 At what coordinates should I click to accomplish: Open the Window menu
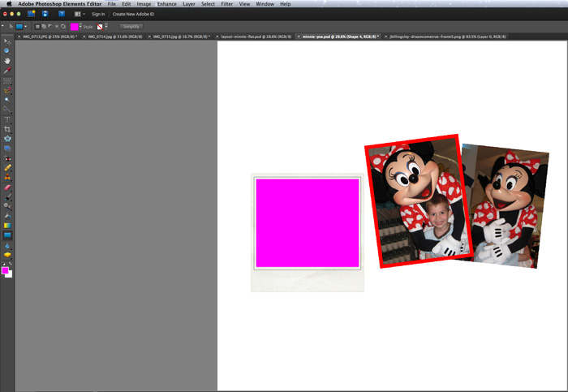coord(265,4)
